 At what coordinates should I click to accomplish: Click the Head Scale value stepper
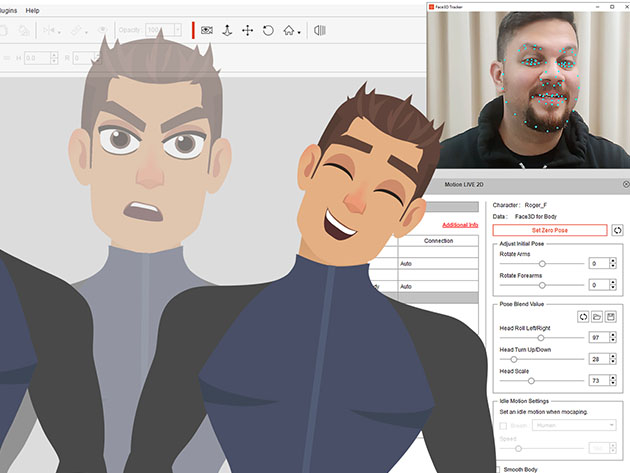(613, 380)
